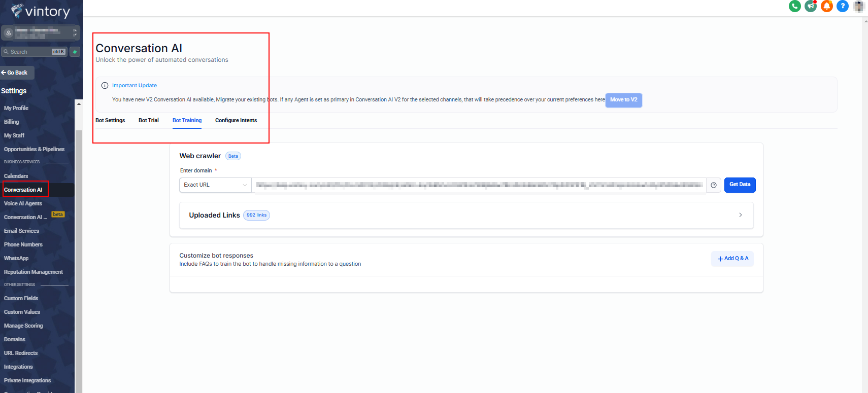Image resolution: width=868 pixels, height=393 pixels.
Task: Open Manage Scoring settings
Action: pyautogui.click(x=24, y=326)
